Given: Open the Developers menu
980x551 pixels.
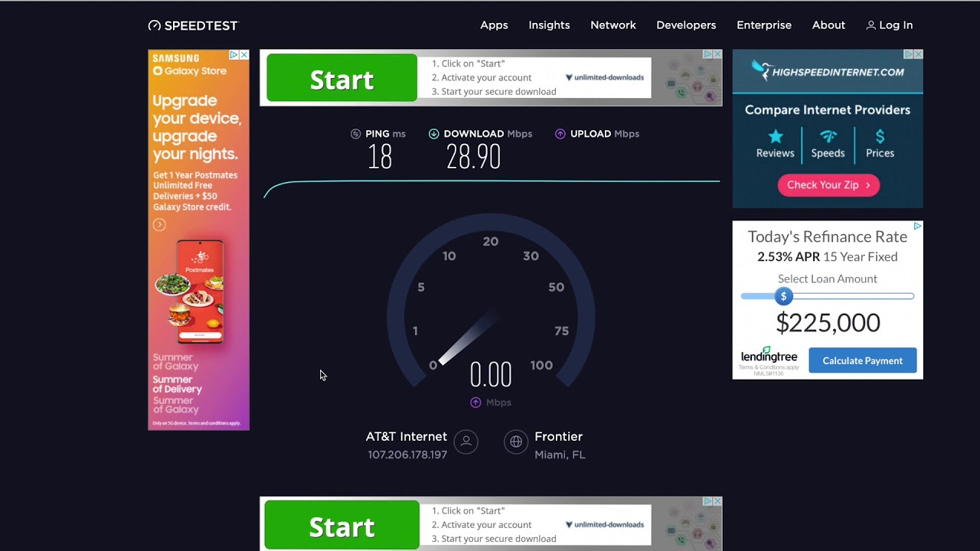Looking at the screenshot, I should pyautogui.click(x=686, y=25).
